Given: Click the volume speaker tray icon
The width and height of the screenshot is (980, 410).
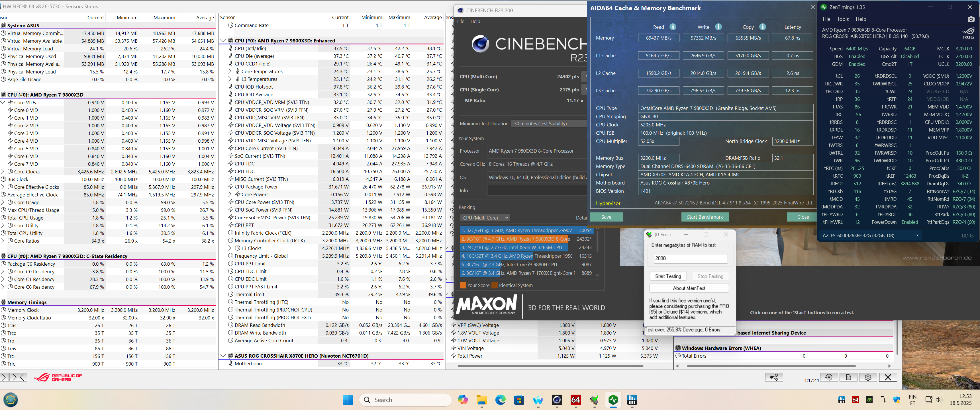Looking at the screenshot, I should coord(938,400).
